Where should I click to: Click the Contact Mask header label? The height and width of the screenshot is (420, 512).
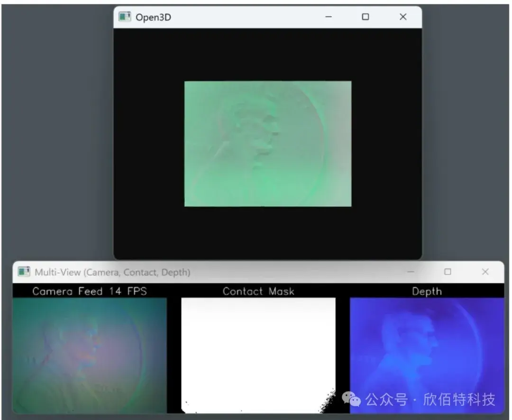pos(259,292)
